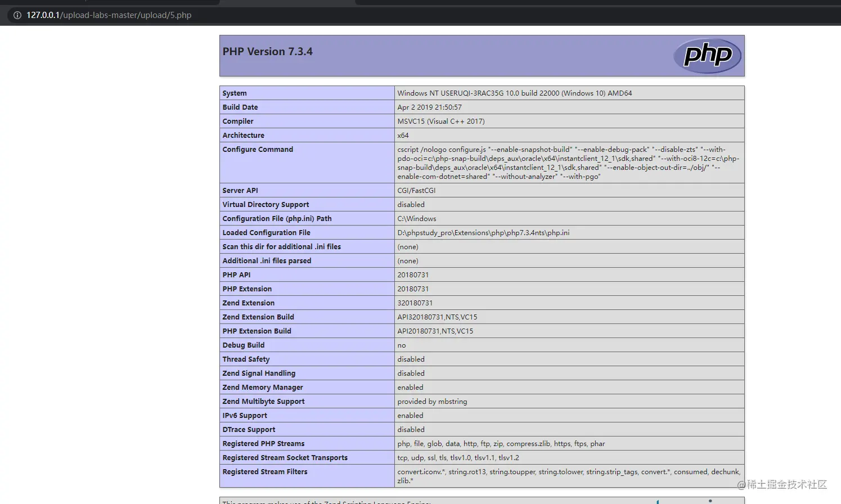Click "(none)" in the Scan this dir row
841x504 pixels.
click(408, 247)
